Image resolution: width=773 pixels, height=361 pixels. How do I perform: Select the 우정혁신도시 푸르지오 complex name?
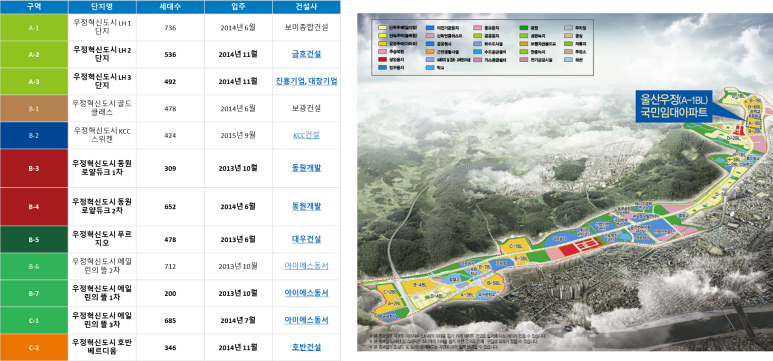coord(102,239)
